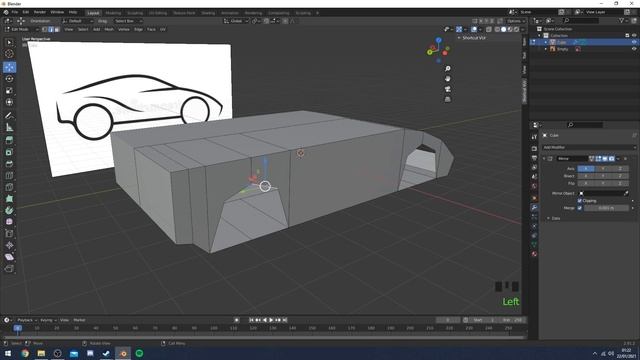Open the Material properties tab icon
The width and height of the screenshot is (640, 360).
pyautogui.click(x=534, y=254)
